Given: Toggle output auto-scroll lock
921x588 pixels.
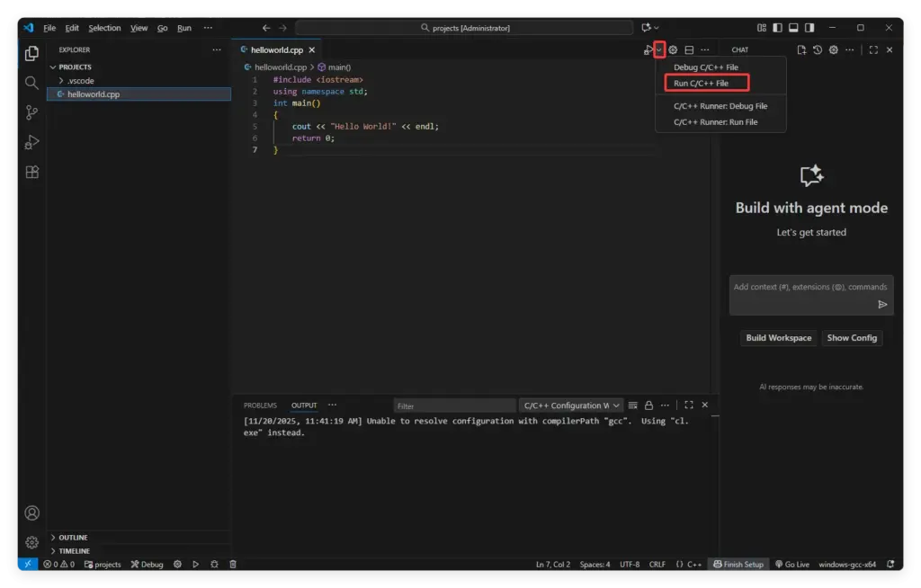Looking at the screenshot, I should 648,405.
